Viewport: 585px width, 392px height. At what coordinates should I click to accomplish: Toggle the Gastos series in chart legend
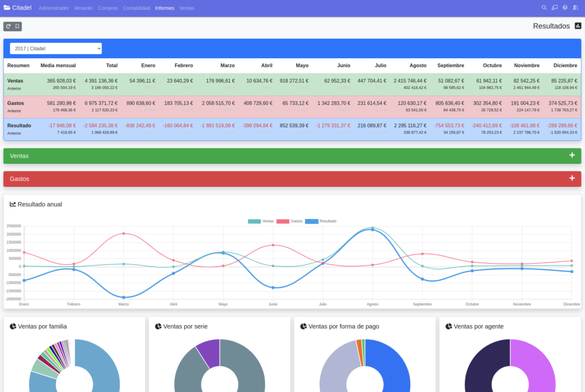click(x=289, y=221)
